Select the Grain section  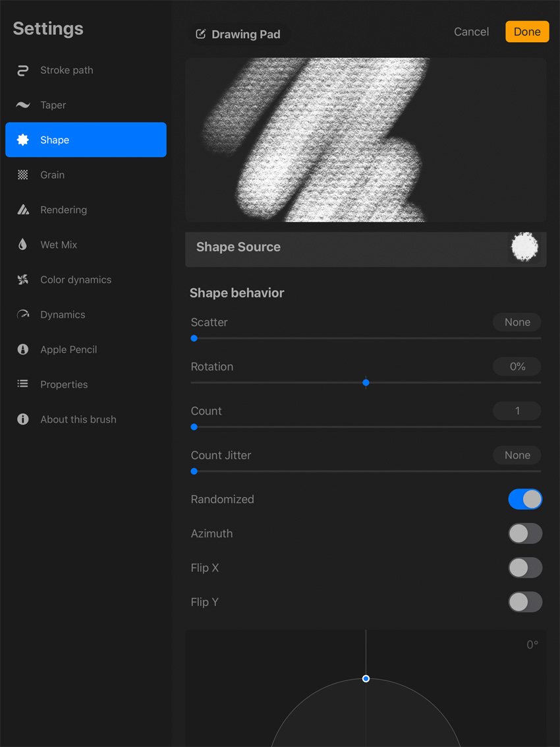tap(53, 175)
